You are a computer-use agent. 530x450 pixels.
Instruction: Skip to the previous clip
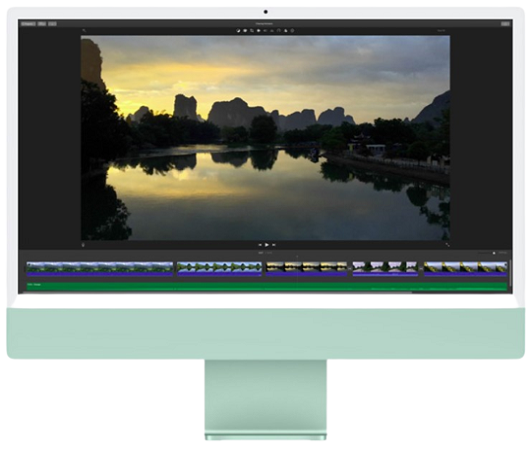(260, 245)
